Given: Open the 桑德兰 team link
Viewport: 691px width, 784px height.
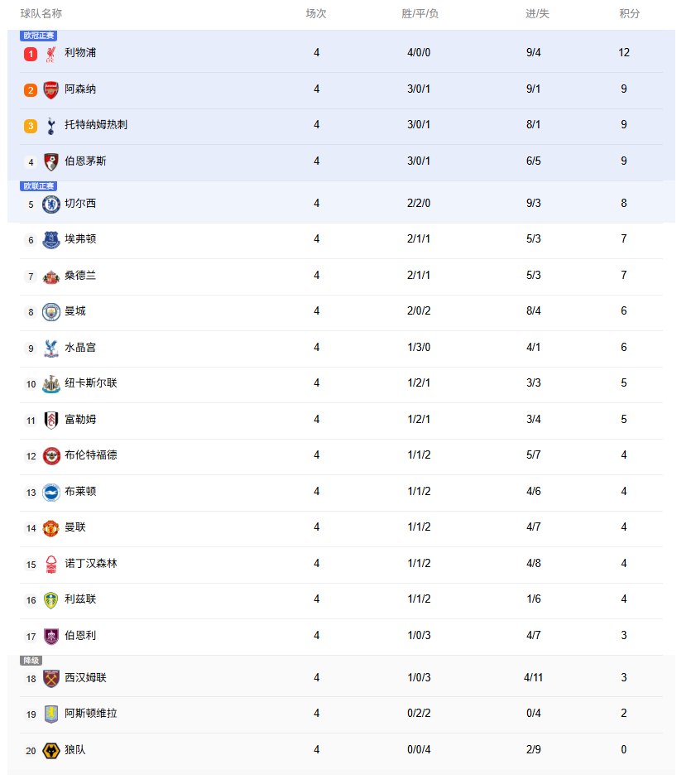Looking at the screenshot, I should pyautogui.click(x=80, y=276).
